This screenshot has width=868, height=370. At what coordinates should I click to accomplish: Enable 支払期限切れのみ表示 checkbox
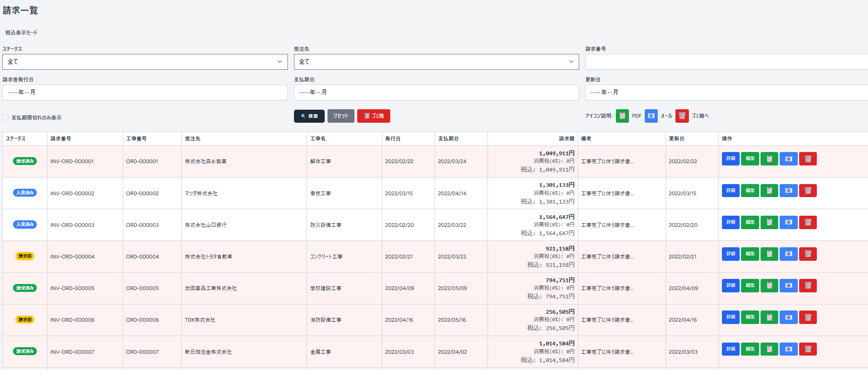point(6,118)
